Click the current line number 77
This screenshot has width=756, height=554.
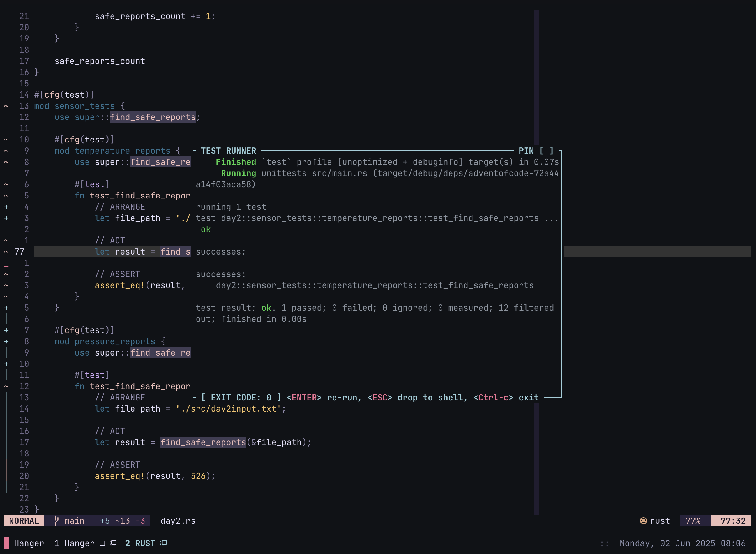click(19, 252)
